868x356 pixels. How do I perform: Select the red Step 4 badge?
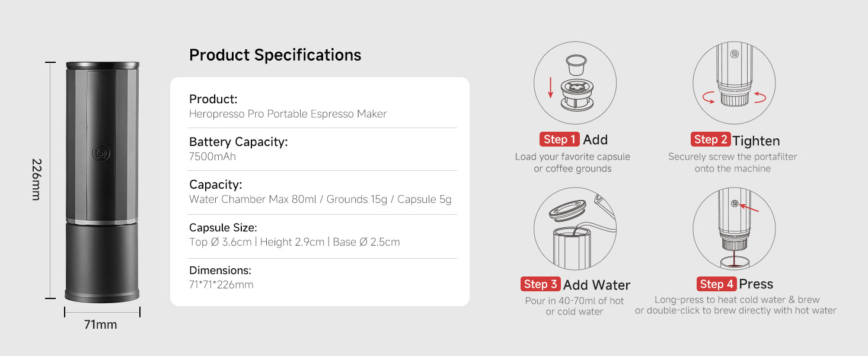(716, 284)
